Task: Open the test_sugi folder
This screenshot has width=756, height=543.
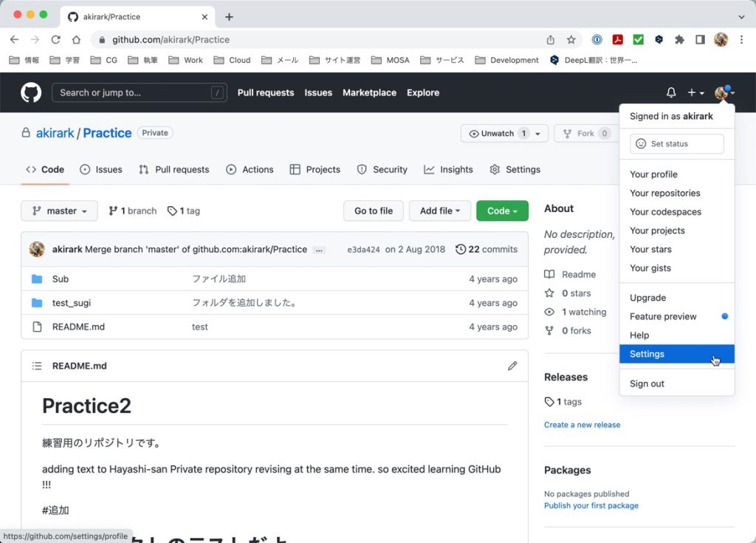Action: (72, 303)
